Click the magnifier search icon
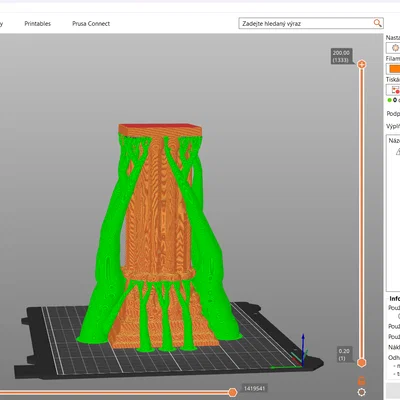This screenshot has width=400, height=400. (x=377, y=23)
